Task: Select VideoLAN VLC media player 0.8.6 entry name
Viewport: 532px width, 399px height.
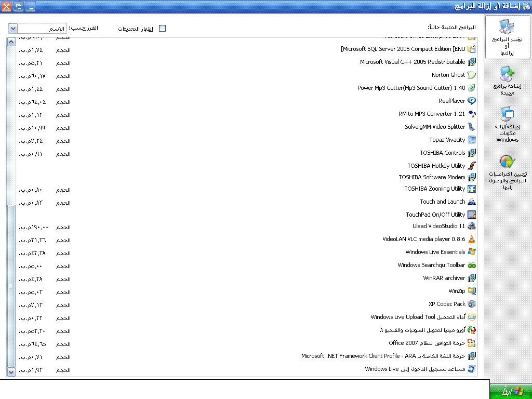Action: click(x=424, y=239)
